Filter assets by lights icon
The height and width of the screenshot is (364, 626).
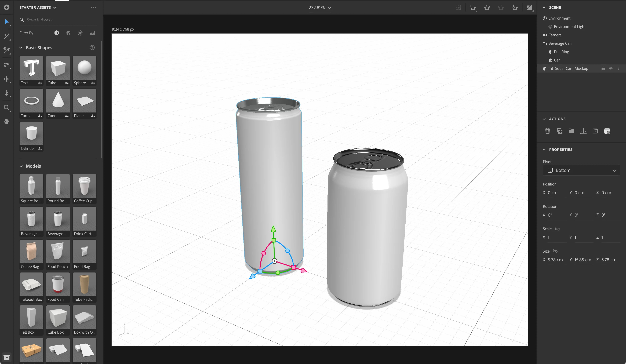pyautogui.click(x=80, y=33)
